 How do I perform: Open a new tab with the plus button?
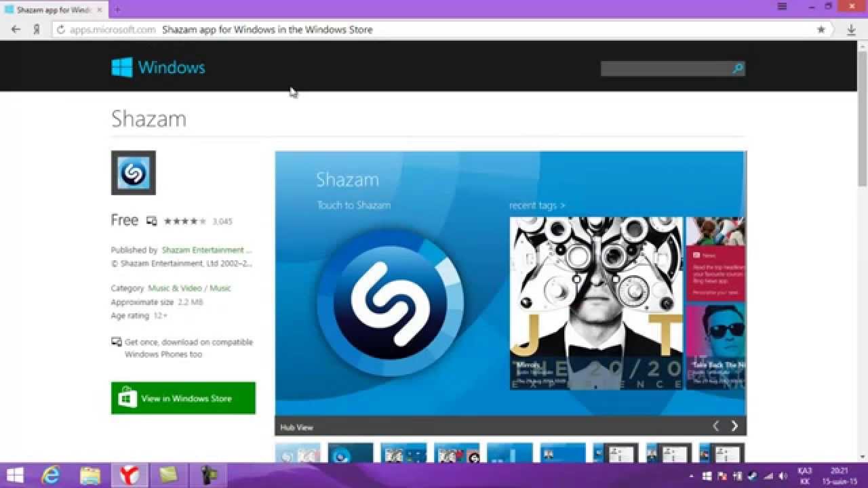[x=117, y=9]
